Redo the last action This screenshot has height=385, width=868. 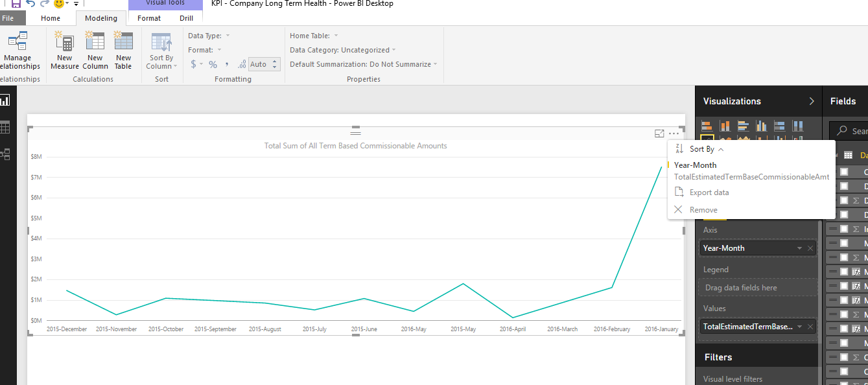(44, 3)
